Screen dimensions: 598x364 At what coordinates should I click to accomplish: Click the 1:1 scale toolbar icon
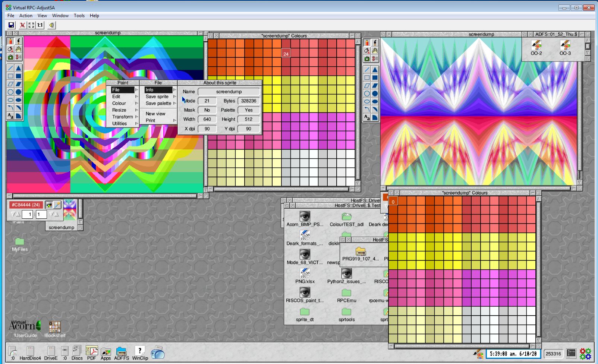tap(40, 25)
